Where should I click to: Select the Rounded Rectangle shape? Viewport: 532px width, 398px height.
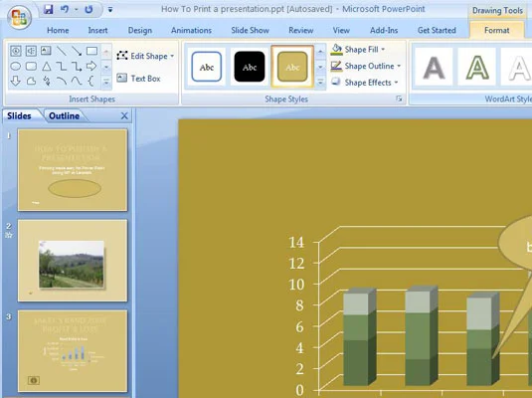[31, 66]
